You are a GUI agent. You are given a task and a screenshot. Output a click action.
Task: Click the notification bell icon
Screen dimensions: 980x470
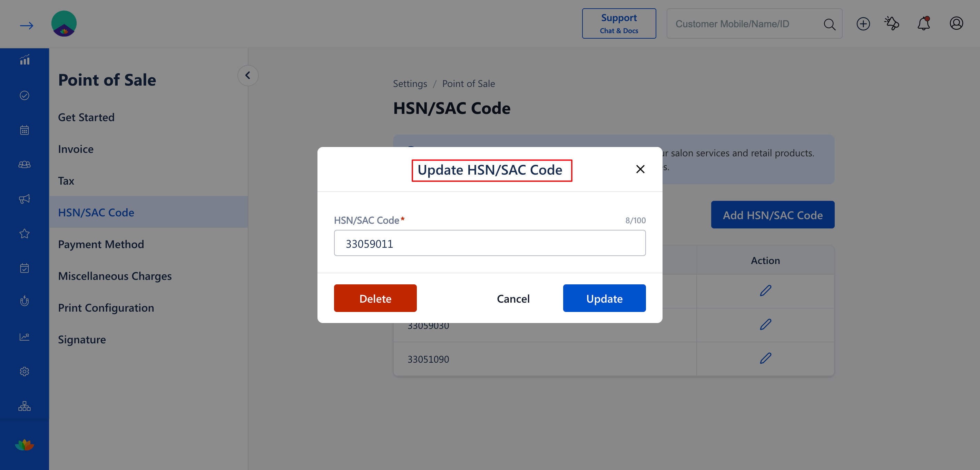pyautogui.click(x=923, y=23)
